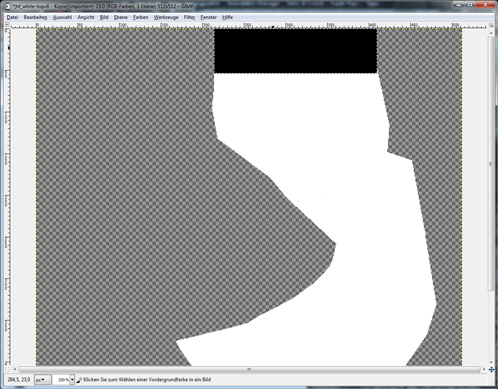The image size is (498, 389).
Task: Open the ruler corner image menu button
Action: [7, 25]
